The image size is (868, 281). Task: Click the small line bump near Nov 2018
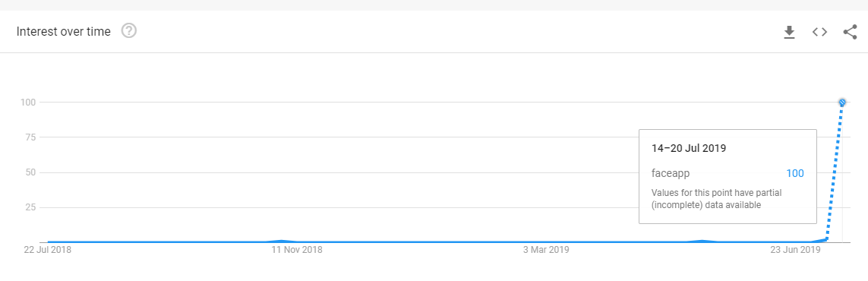coord(281,241)
